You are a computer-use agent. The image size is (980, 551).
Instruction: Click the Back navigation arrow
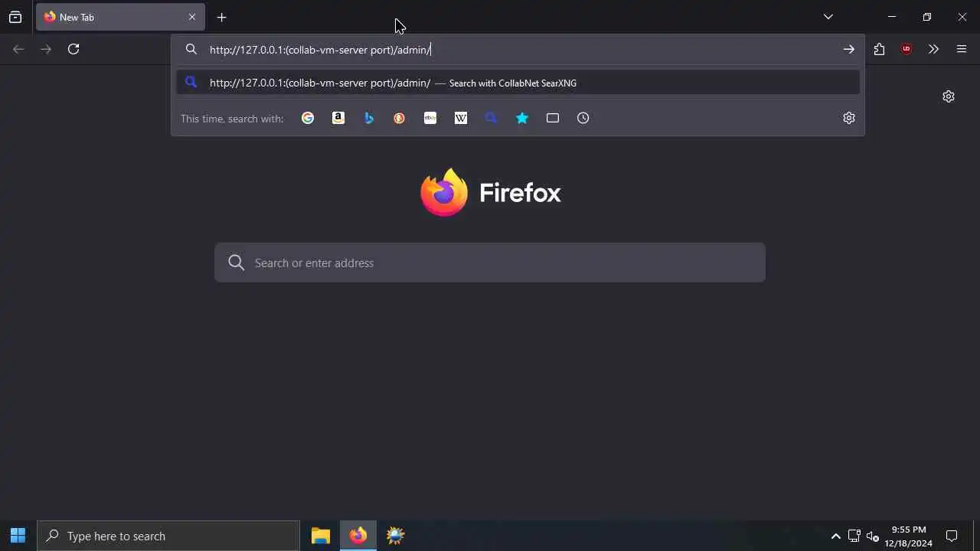tap(18, 49)
